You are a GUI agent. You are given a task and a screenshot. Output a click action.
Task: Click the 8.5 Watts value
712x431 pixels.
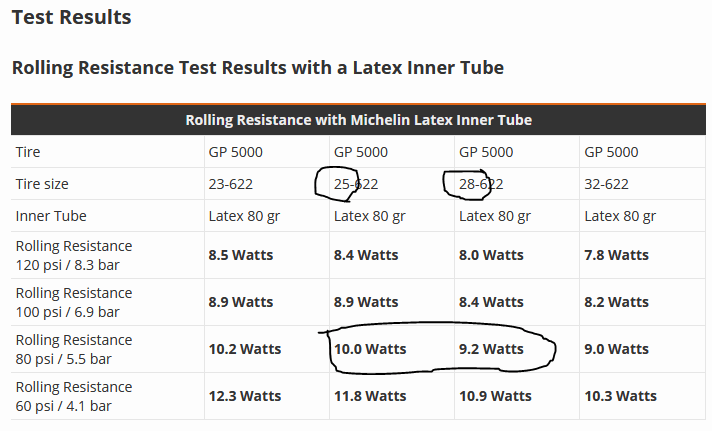click(241, 255)
